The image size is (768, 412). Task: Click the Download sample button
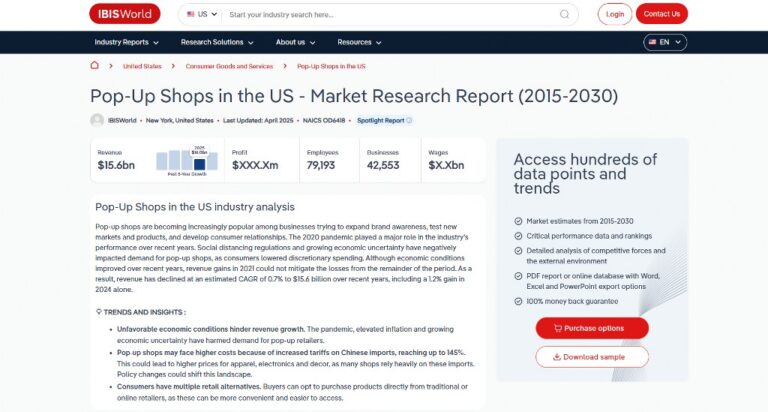[x=592, y=357]
